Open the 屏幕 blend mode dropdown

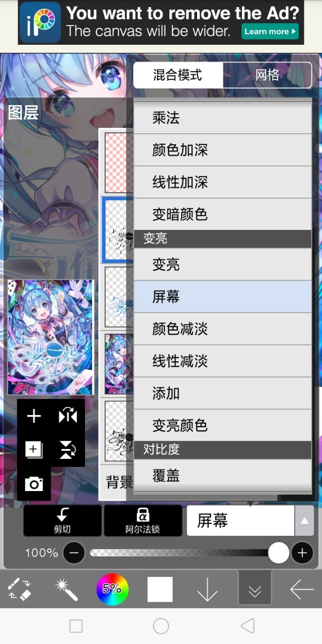[x=240, y=521]
